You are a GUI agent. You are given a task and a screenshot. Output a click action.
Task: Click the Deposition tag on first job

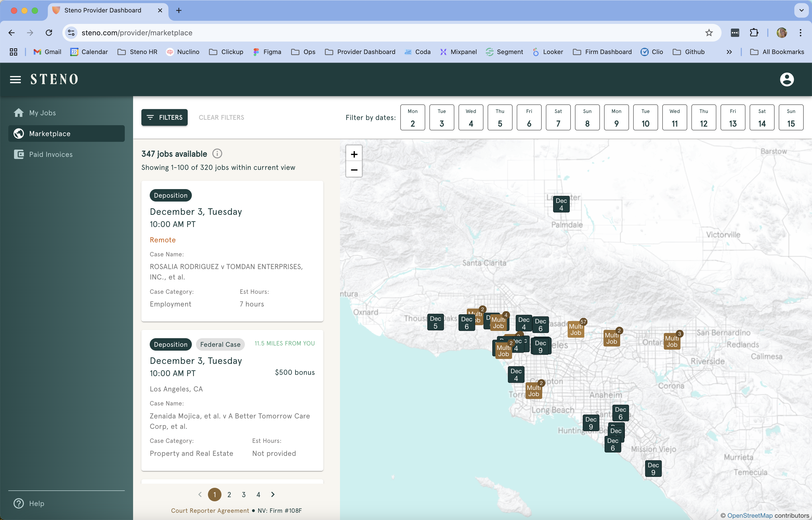click(171, 195)
